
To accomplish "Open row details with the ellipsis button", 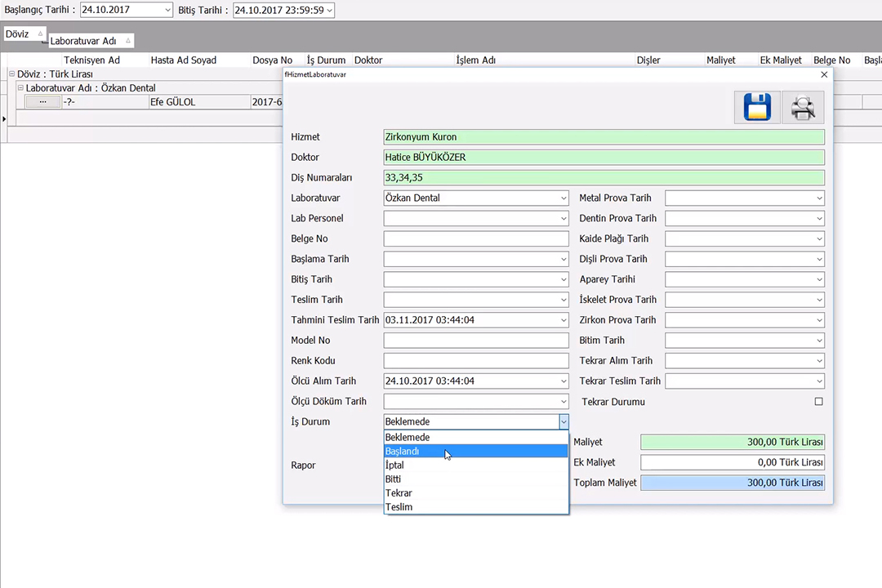I will click(x=42, y=102).
